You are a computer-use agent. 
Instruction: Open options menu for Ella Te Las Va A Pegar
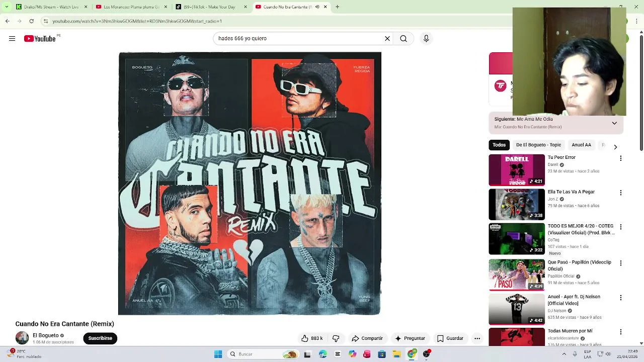pos(621,193)
